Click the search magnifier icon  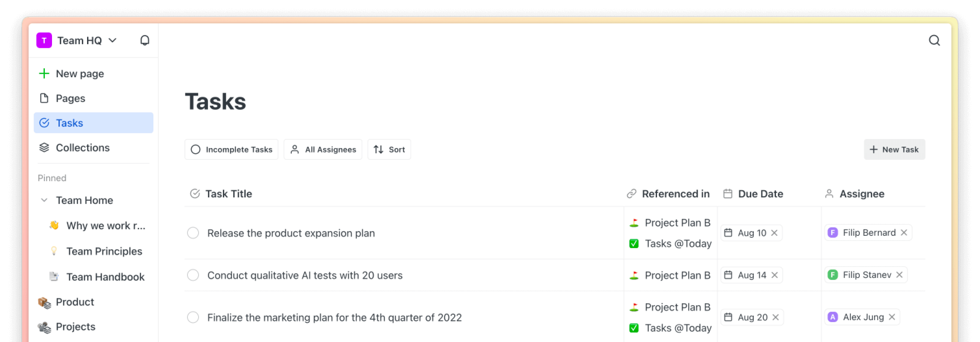tap(934, 40)
